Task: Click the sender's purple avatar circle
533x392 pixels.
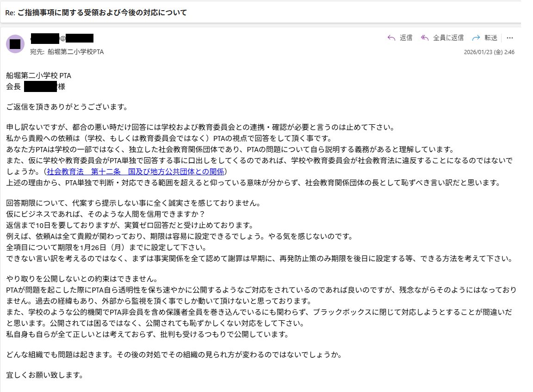Action: click(x=15, y=44)
